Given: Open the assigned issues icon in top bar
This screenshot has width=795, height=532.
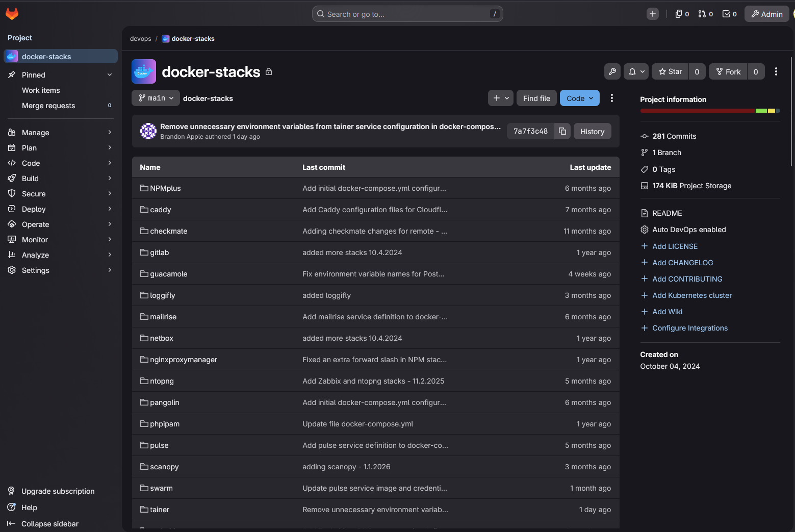Looking at the screenshot, I should [x=682, y=14].
